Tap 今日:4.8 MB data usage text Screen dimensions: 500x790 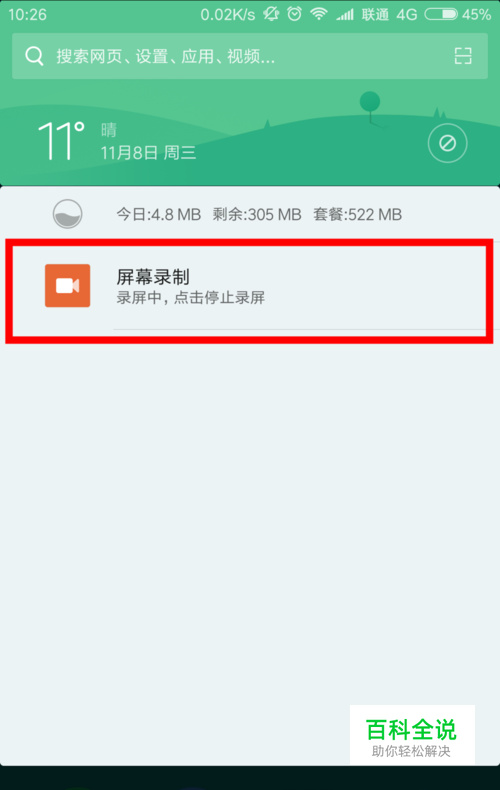(159, 215)
